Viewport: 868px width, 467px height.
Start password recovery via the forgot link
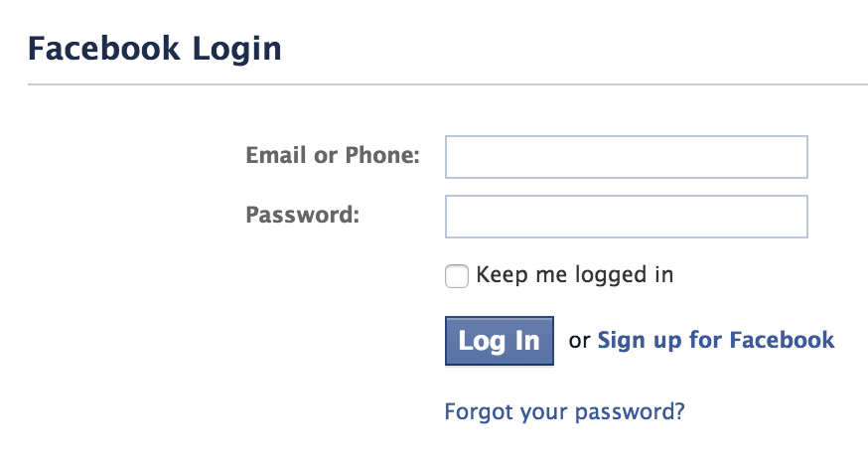(x=564, y=410)
